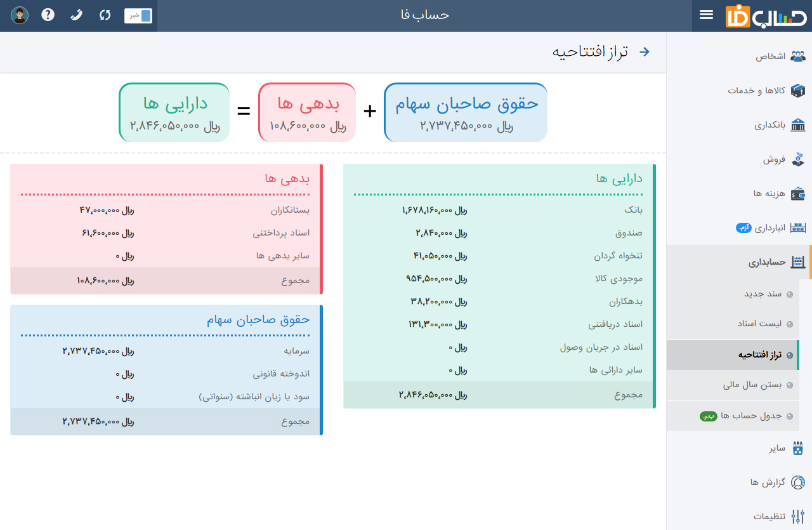812x530 pixels.
Task: Toggle the خیر switch in header
Action: tap(138, 15)
